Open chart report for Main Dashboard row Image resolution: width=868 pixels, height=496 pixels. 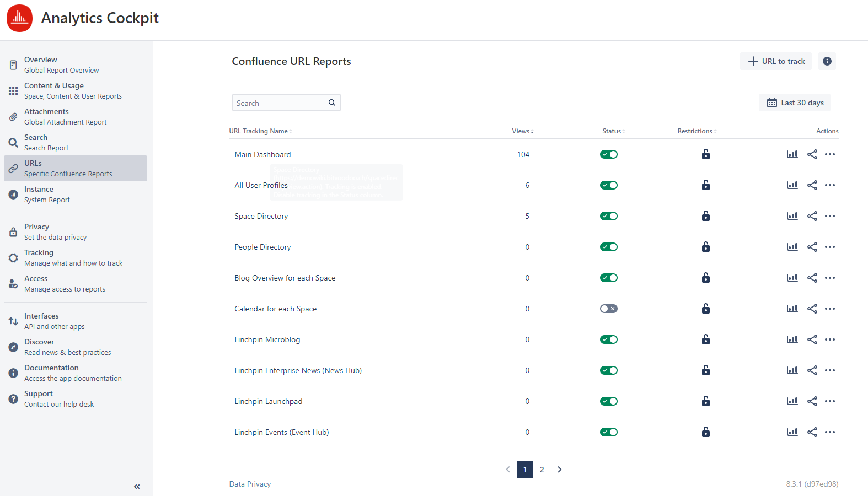pos(792,154)
